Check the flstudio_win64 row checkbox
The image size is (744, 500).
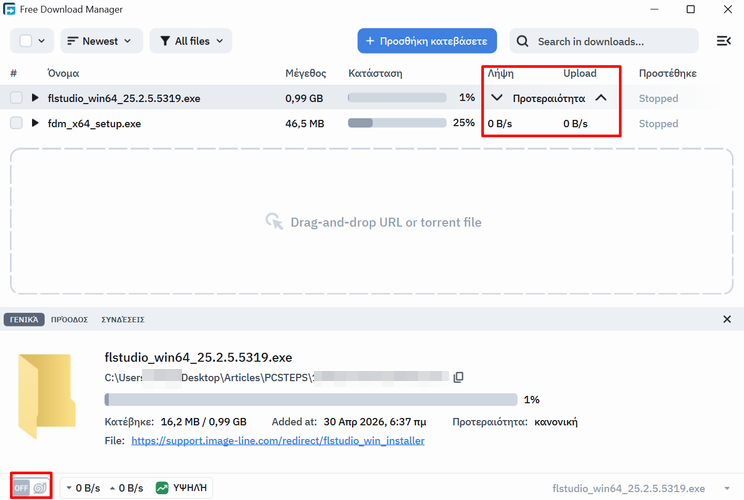[16, 98]
